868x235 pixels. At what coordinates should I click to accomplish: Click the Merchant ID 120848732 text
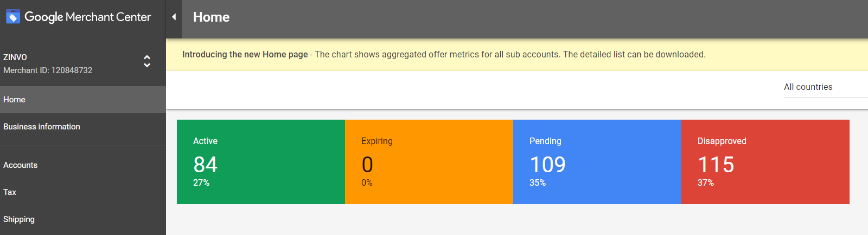[x=48, y=70]
